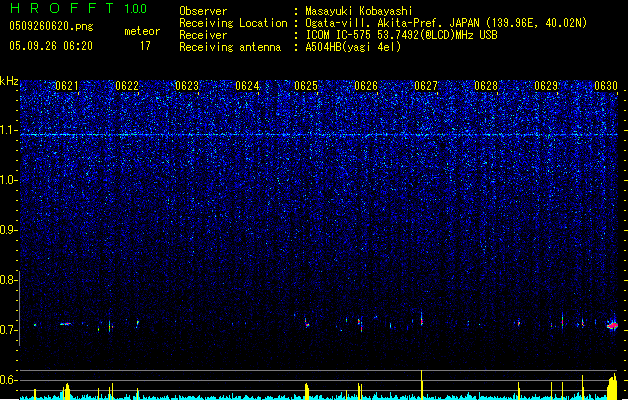Screen dimensions: 629x400
Task: Click the meteor label
Action: tap(142, 31)
